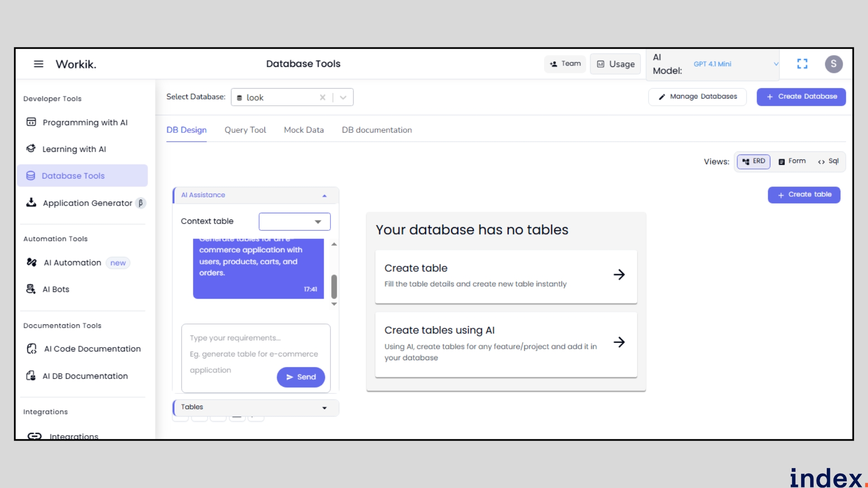Open Learning with AI sidebar item
The height and width of the screenshot is (488, 868).
(74, 149)
